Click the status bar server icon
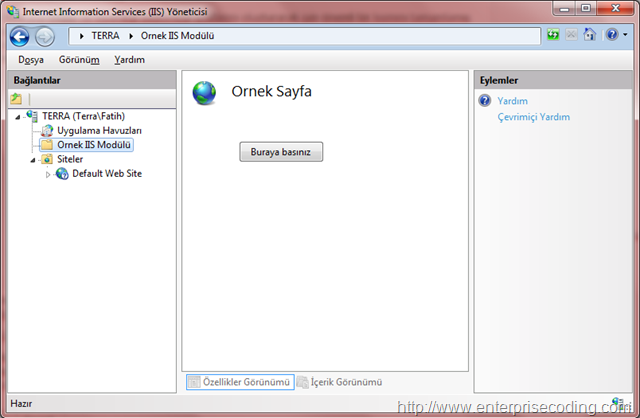640x418 pixels. (x=618, y=403)
